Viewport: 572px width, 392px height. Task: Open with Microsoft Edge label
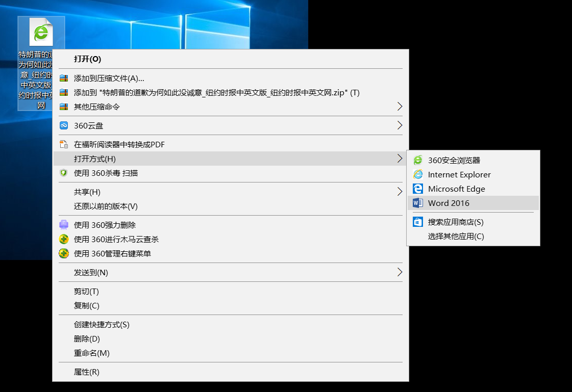click(456, 189)
